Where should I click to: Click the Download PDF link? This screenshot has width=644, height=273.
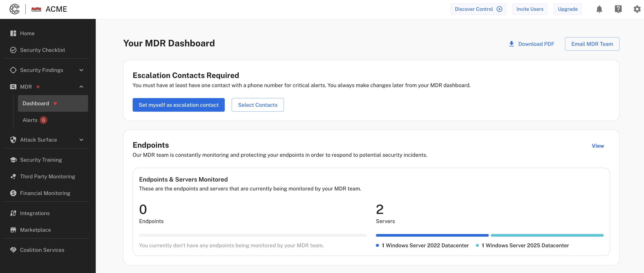[531, 44]
